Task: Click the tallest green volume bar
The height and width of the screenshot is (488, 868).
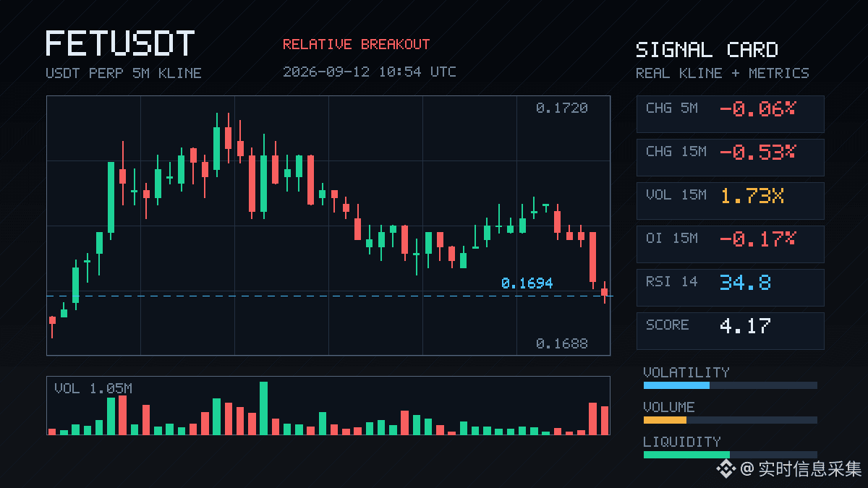Action: tap(263, 408)
